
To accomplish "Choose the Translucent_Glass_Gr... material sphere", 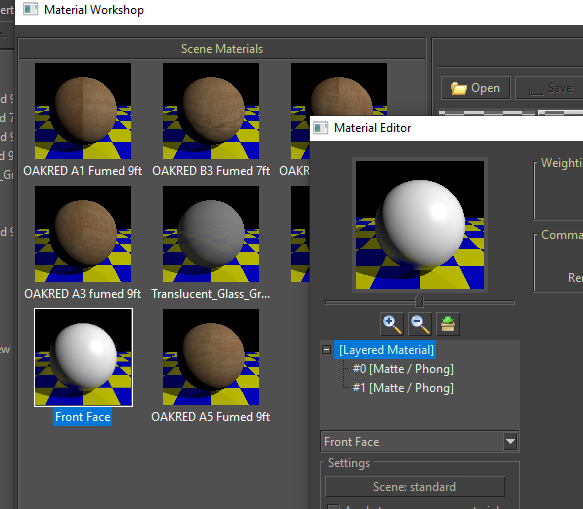I will [211, 234].
